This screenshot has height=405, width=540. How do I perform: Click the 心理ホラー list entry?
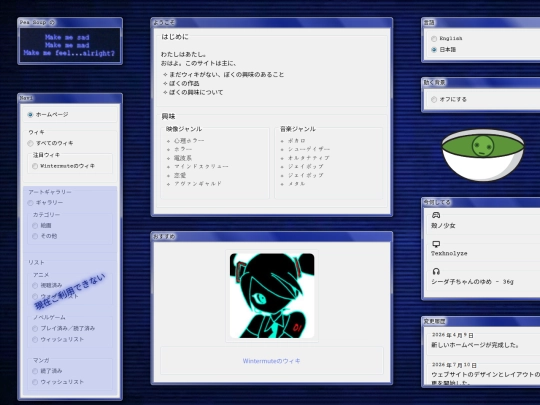tap(189, 141)
